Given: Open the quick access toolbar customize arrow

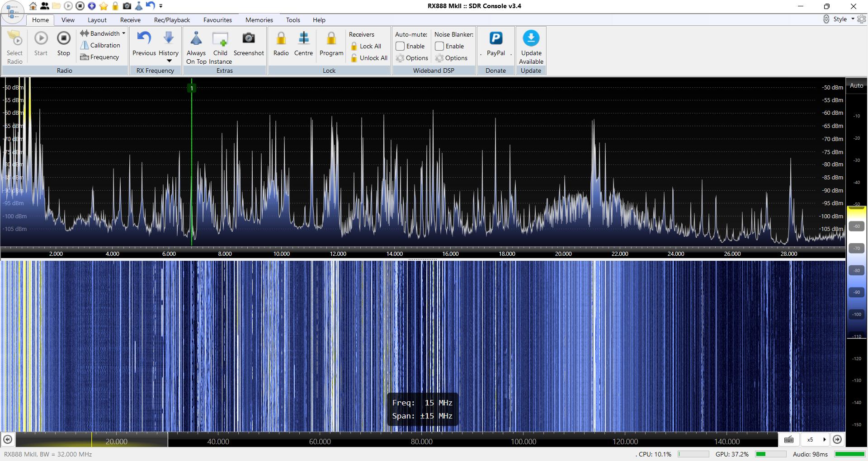Looking at the screenshot, I should (x=161, y=6).
